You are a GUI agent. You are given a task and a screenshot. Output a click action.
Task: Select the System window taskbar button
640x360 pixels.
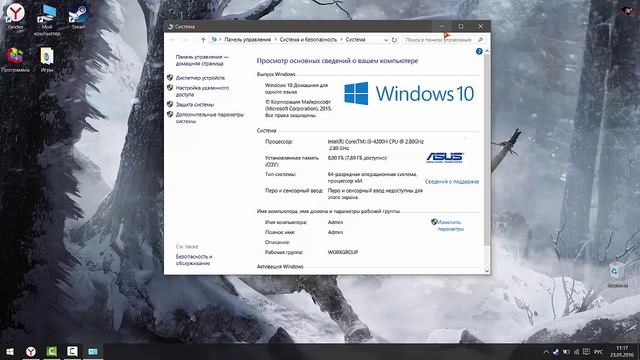[93, 351]
